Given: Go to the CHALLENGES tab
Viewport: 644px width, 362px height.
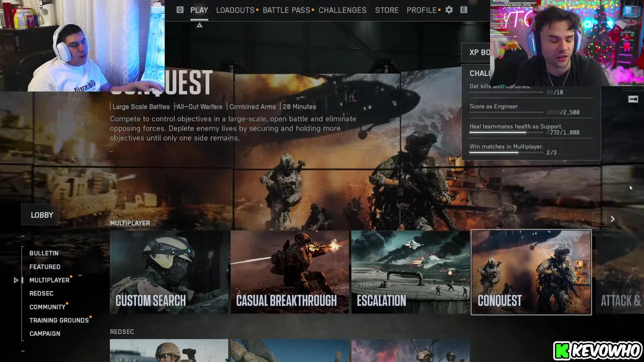Looking at the screenshot, I should click(343, 10).
